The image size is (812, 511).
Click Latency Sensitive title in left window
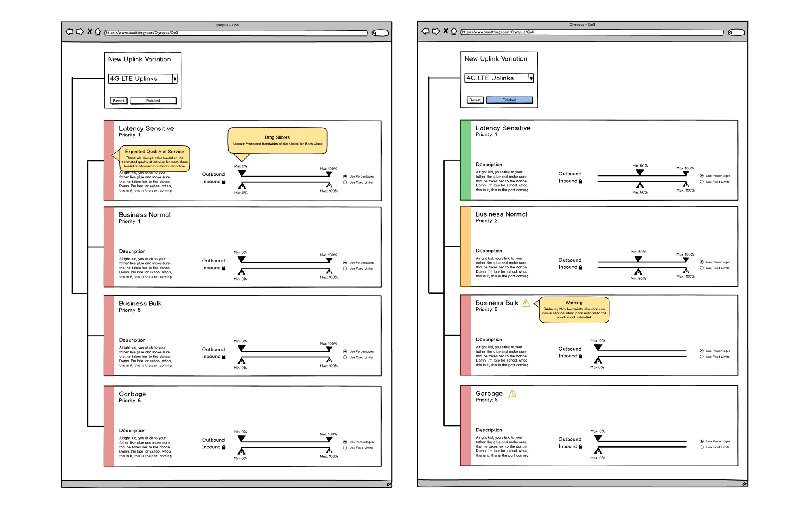[x=146, y=128]
